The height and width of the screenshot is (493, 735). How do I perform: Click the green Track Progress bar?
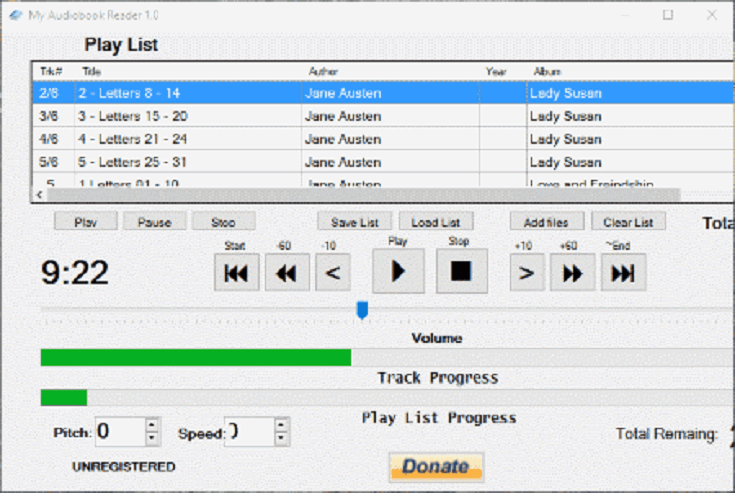point(195,358)
